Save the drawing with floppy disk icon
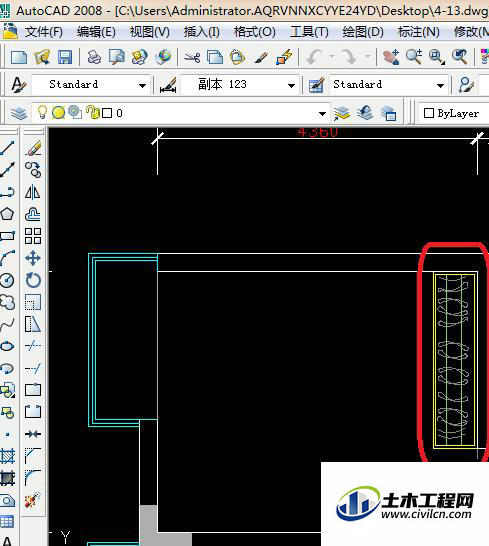 (65, 57)
